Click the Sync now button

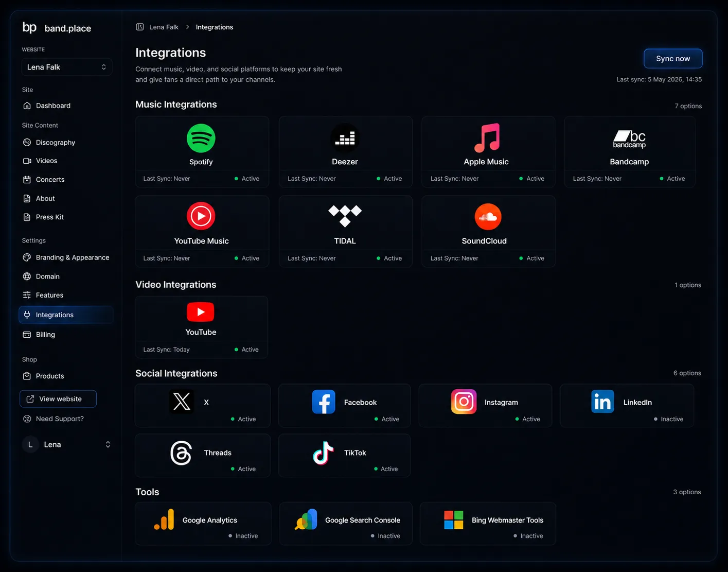(x=673, y=59)
